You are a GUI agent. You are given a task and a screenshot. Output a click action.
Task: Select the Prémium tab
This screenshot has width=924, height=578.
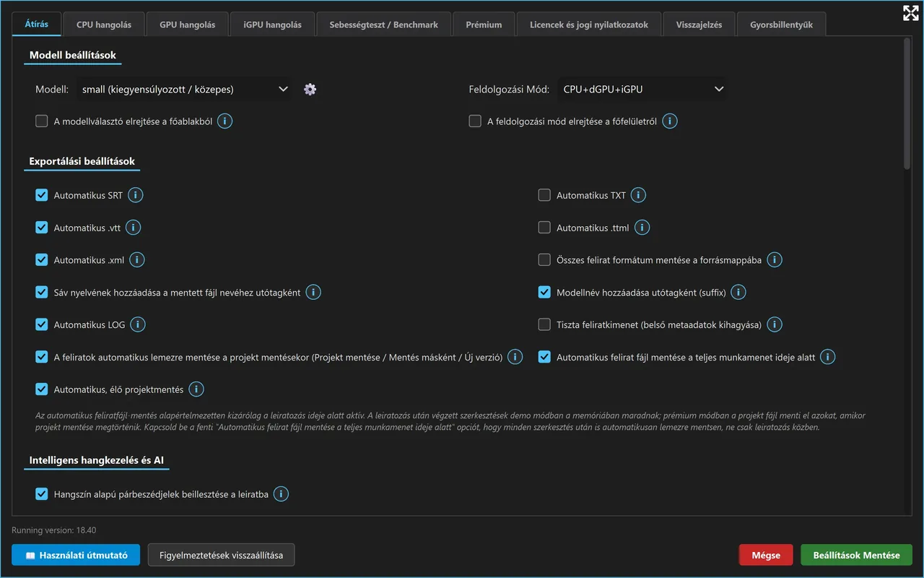pos(484,25)
